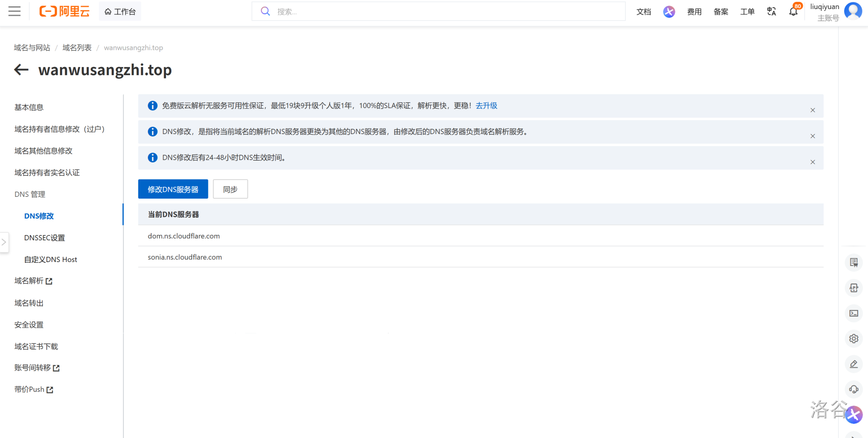868x438 pixels.
Task: Select DNS修改 sidebar item
Action: click(39, 216)
